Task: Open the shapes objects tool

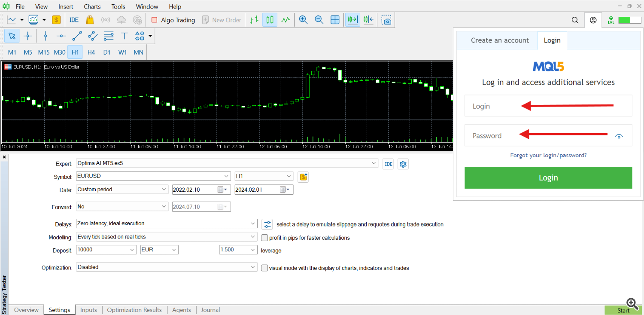Action: [140, 36]
